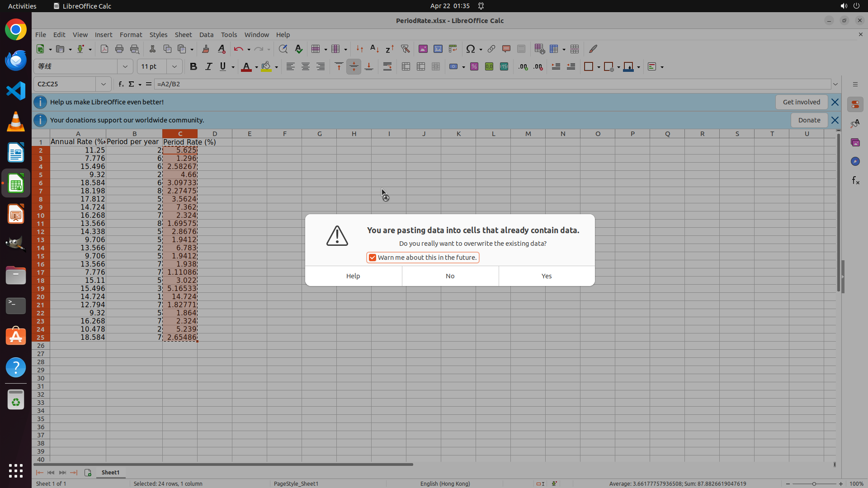Click the Insert Chart icon
The image size is (868, 488).
point(438,49)
